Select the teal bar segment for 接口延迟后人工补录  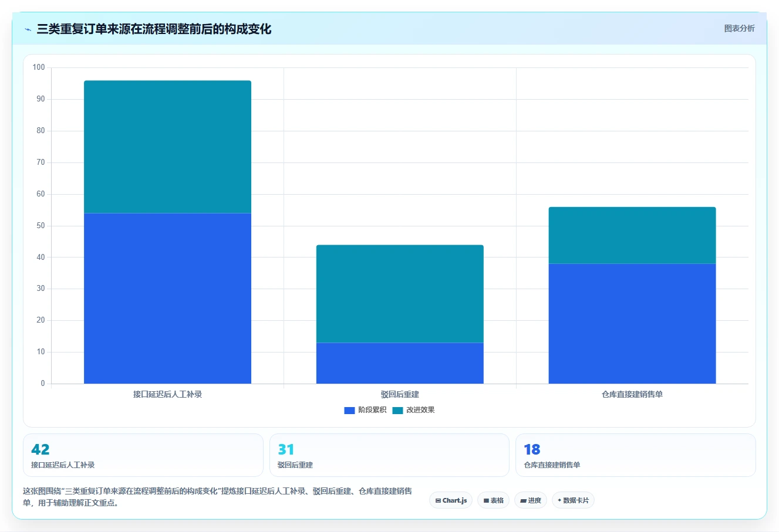tap(167, 147)
